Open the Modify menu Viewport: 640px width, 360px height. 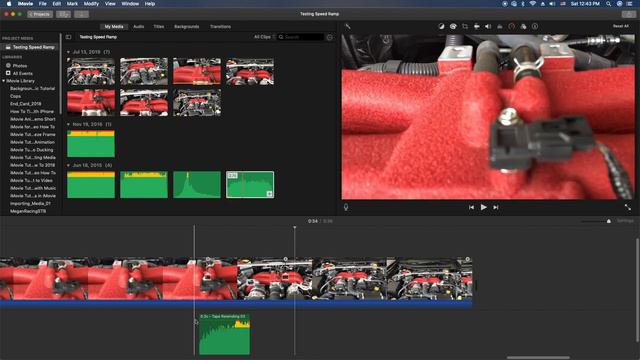point(91,4)
